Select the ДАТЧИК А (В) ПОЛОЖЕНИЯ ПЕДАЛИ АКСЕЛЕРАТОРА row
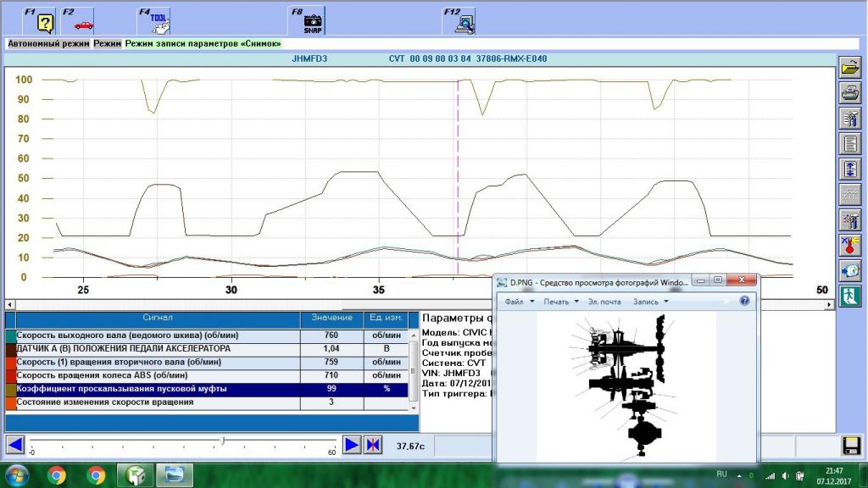 (157, 348)
